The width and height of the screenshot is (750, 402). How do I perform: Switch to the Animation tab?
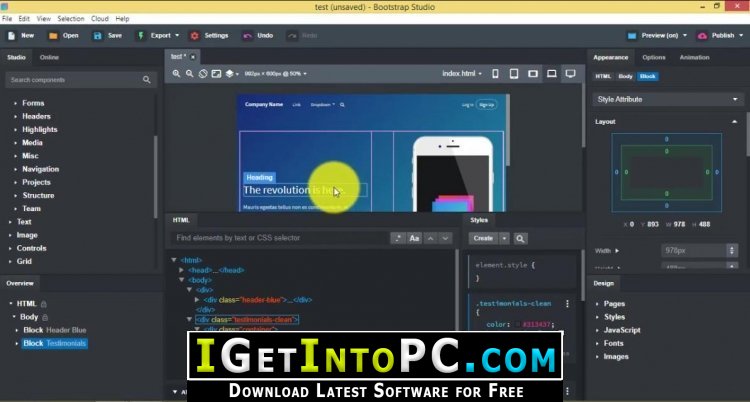coord(694,57)
